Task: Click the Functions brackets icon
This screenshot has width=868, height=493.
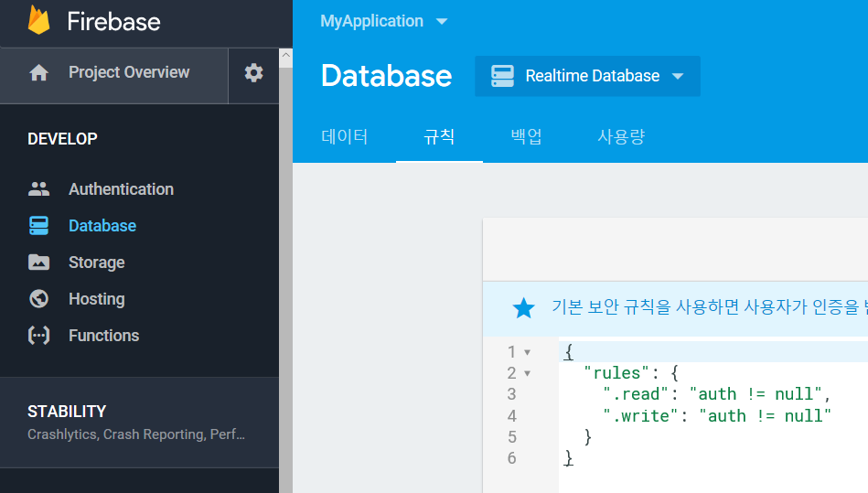Action: [x=38, y=336]
